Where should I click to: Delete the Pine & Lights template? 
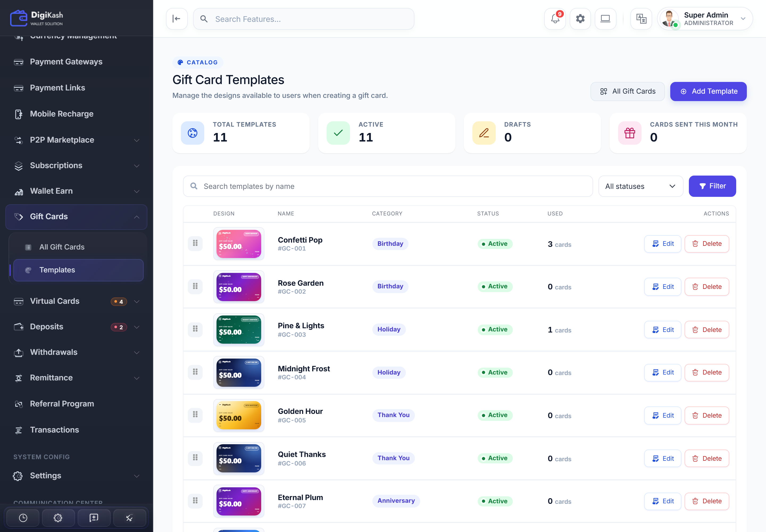(x=707, y=330)
